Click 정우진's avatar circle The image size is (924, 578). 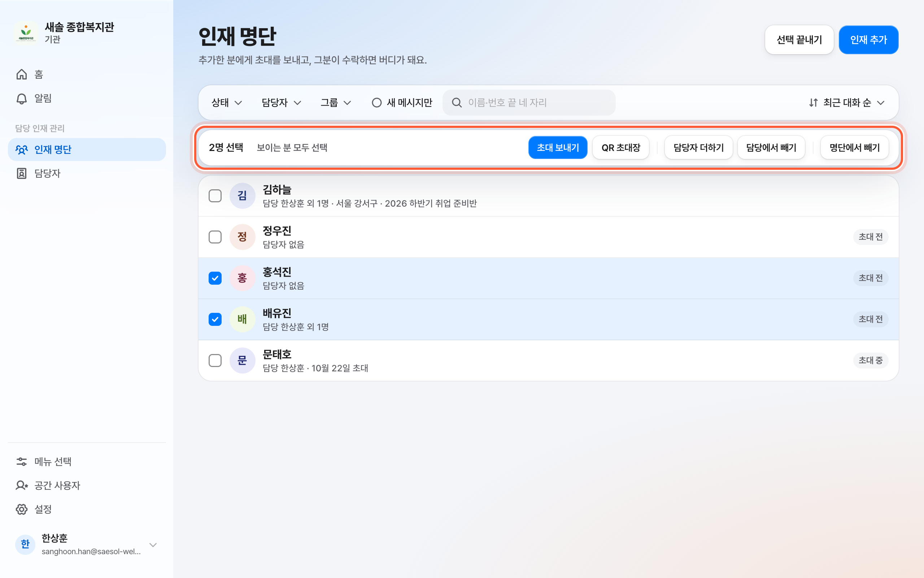242,237
